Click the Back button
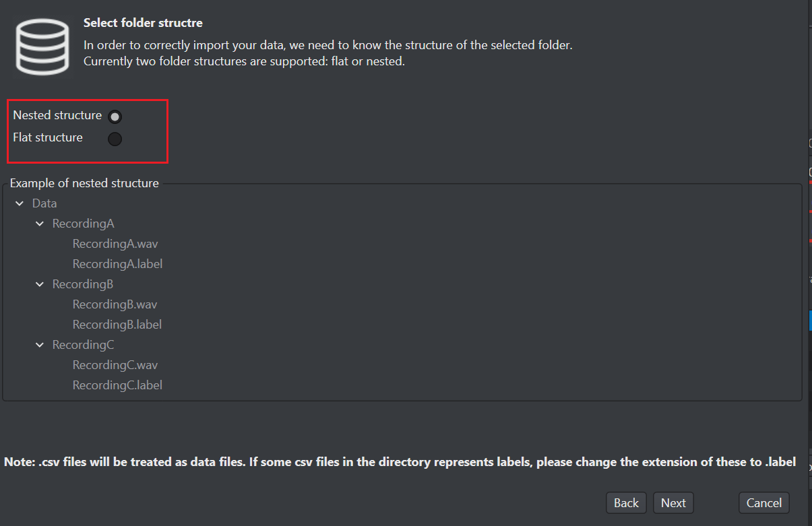Viewport: 812px width, 526px height. click(x=626, y=503)
